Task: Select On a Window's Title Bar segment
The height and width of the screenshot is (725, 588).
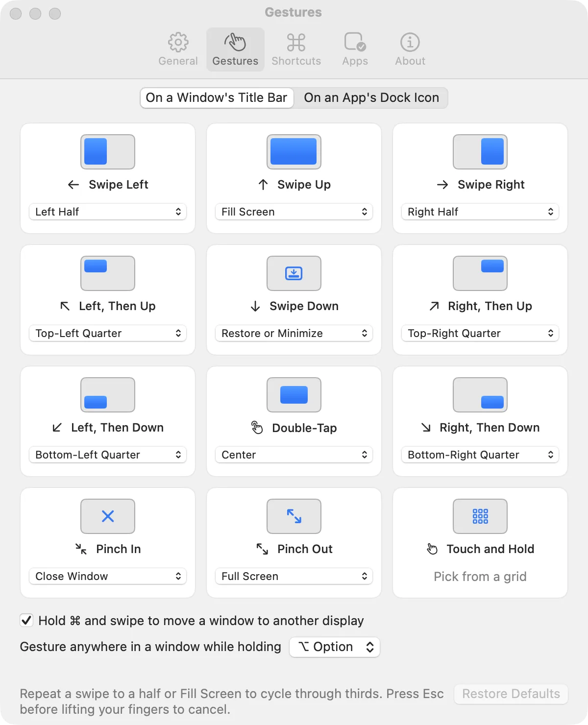Action: pyautogui.click(x=217, y=97)
